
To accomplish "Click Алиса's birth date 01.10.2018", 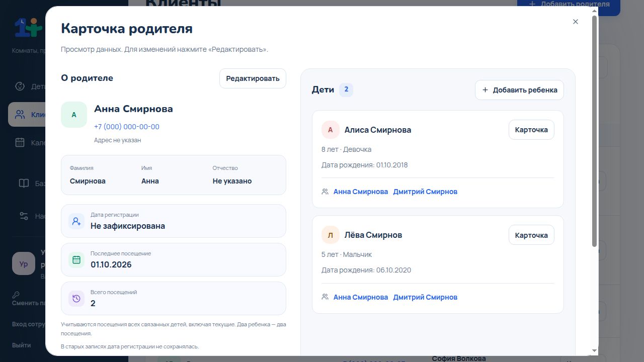I will click(392, 165).
